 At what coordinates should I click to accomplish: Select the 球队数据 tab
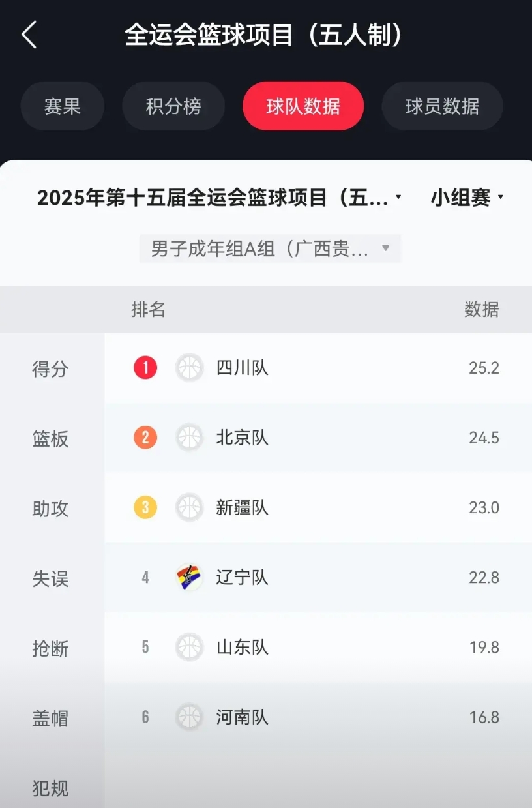(303, 106)
